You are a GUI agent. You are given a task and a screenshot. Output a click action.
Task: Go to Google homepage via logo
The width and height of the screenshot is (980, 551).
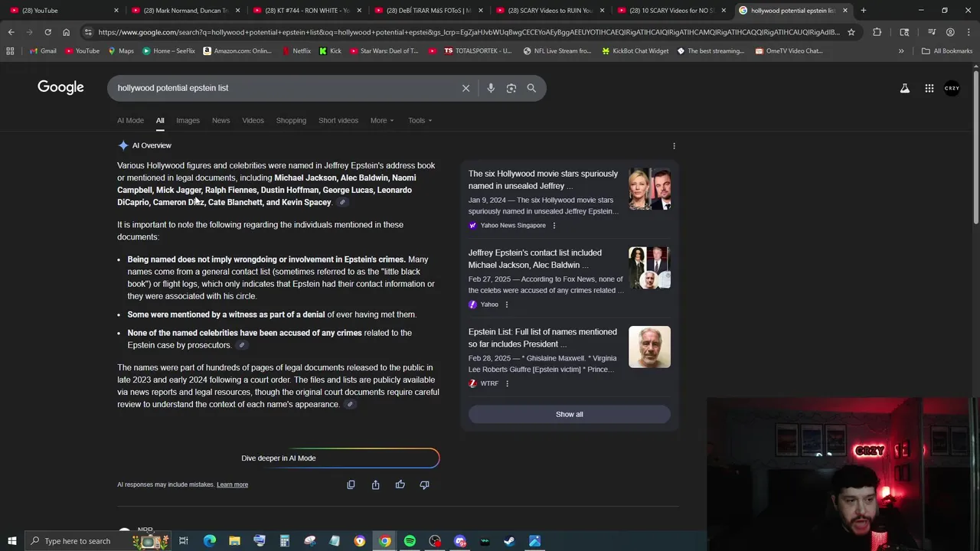click(x=60, y=87)
